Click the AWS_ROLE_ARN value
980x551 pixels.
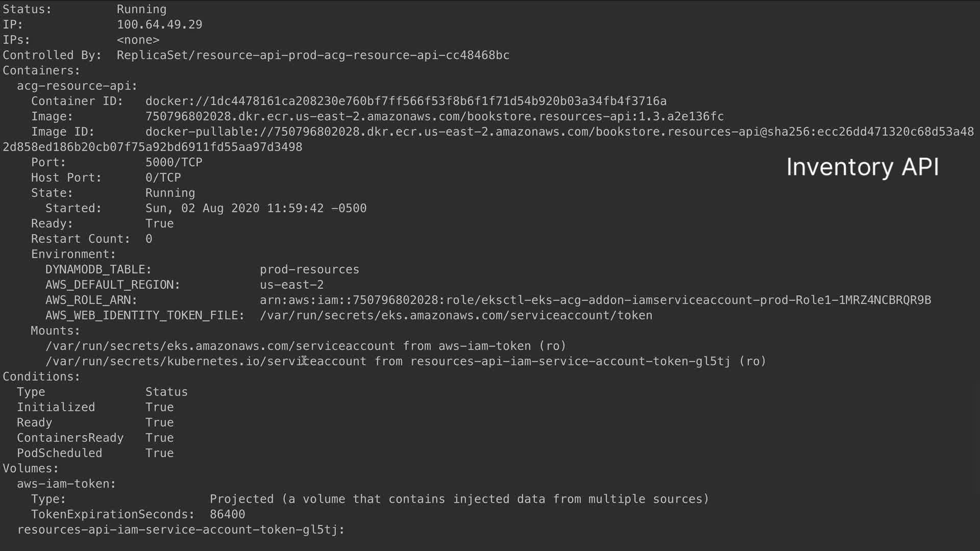(595, 300)
